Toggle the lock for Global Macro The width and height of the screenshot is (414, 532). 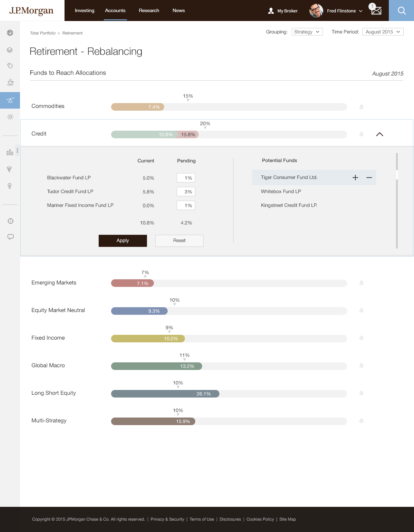tap(362, 365)
